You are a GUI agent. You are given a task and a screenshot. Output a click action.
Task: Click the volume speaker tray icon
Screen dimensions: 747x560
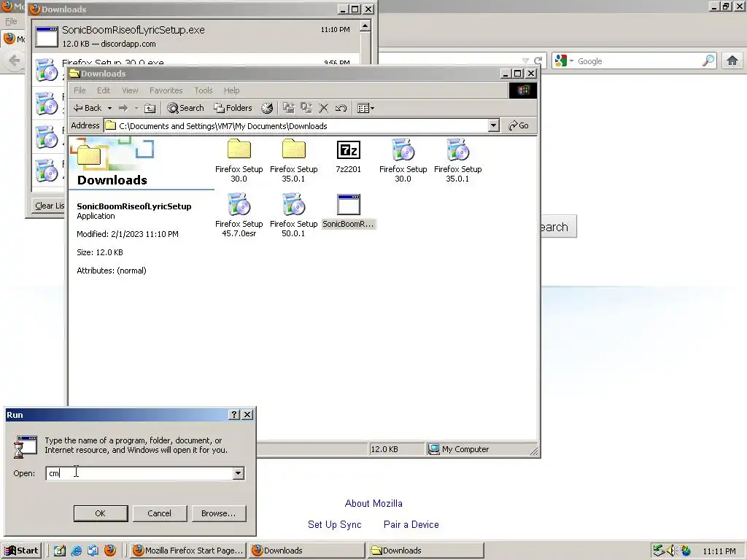point(672,551)
